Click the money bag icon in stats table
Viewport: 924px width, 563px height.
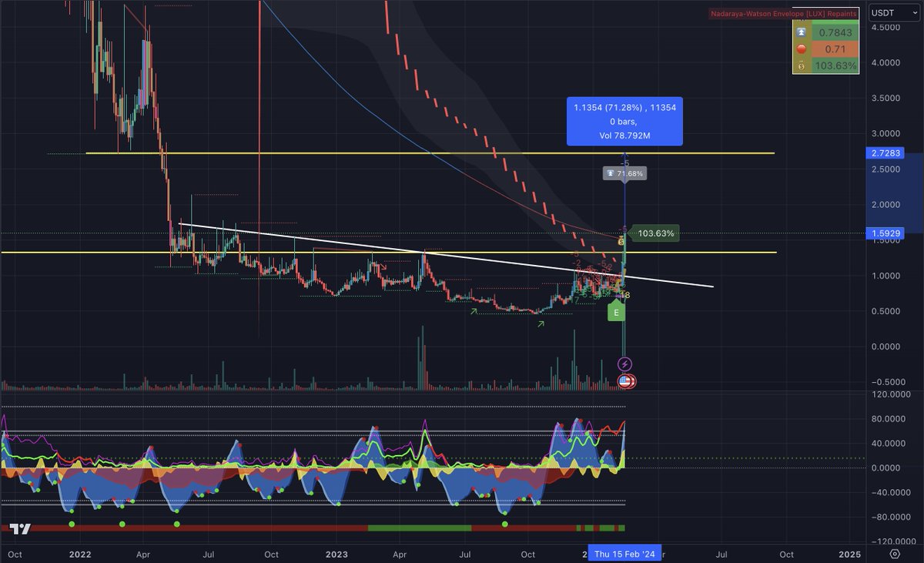pyautogui.click(x=803, y=65)
